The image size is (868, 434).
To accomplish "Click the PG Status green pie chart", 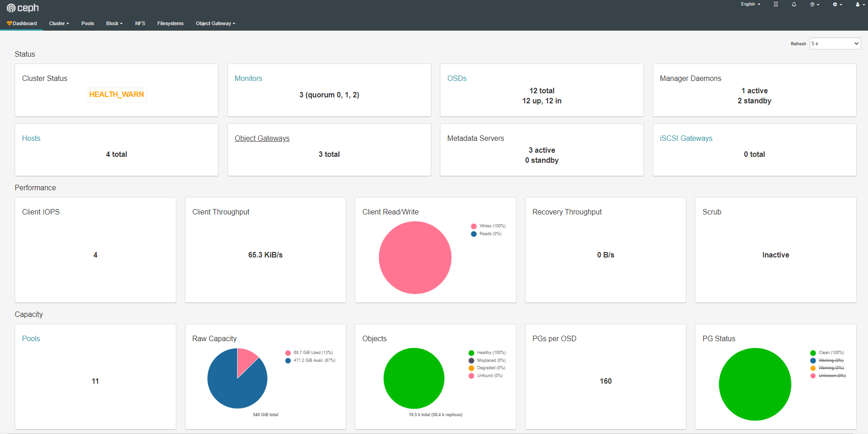I will 755,384.
